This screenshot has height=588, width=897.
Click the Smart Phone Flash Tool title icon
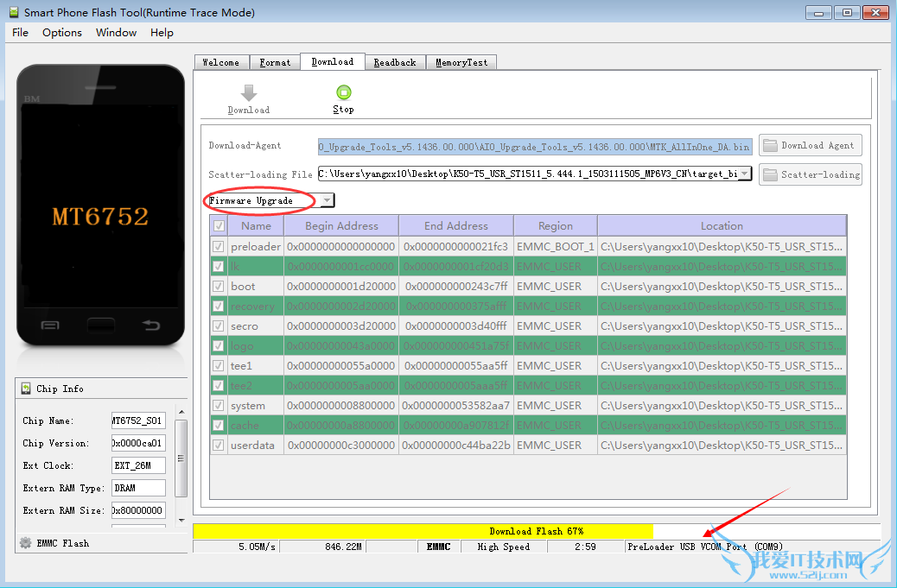click(14, 12)
